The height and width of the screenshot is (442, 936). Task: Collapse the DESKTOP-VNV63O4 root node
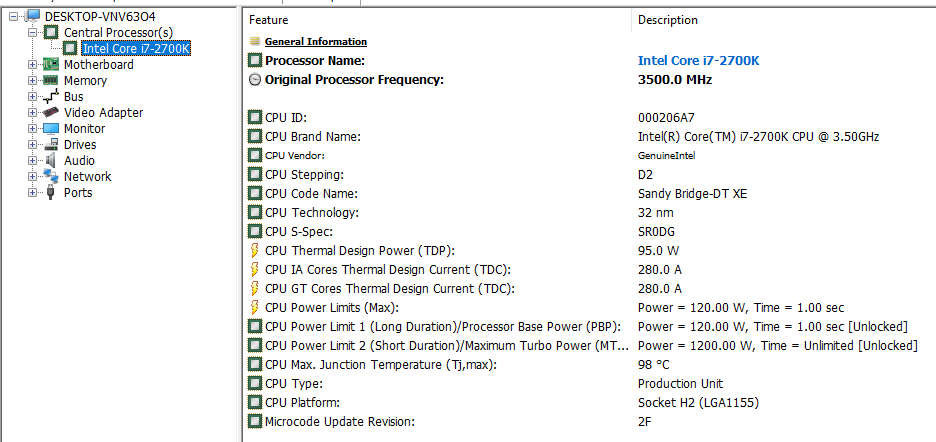coord(14,16)
